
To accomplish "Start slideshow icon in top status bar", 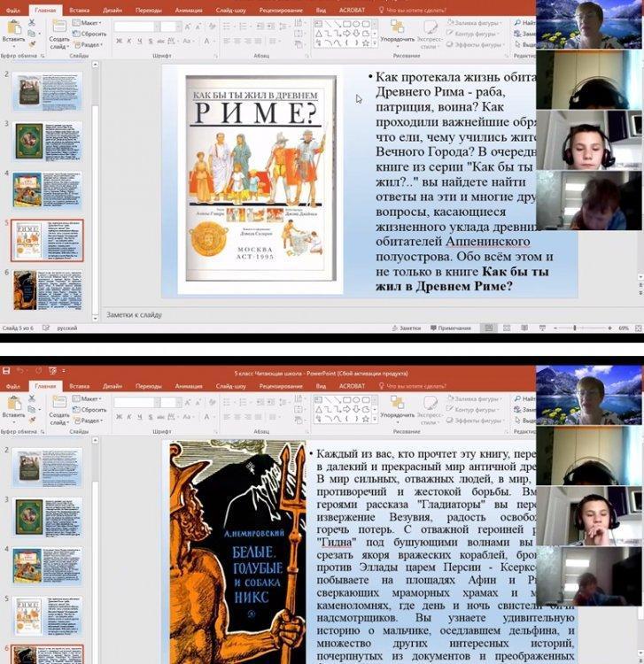I will click(542, 328).
